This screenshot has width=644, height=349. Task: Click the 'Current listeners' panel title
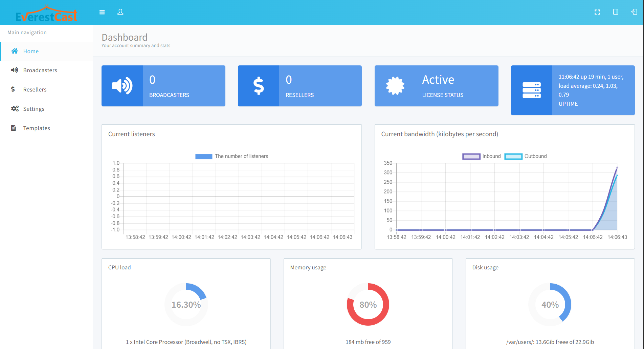pos(132,134)
